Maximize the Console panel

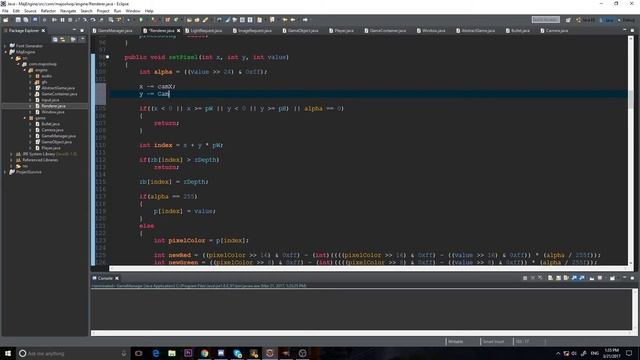coord(632,278)
